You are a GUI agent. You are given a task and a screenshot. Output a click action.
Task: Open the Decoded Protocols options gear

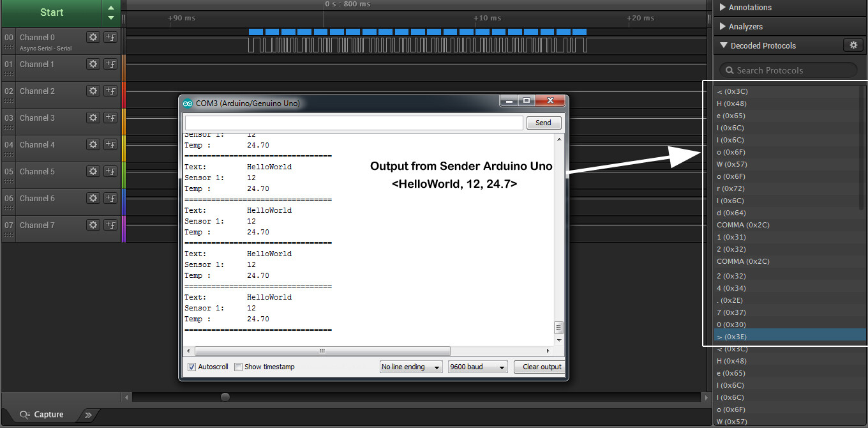tap(853, 45)
